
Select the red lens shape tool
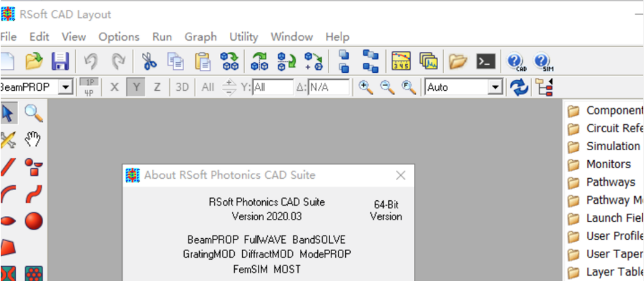(x=8, y=222)
